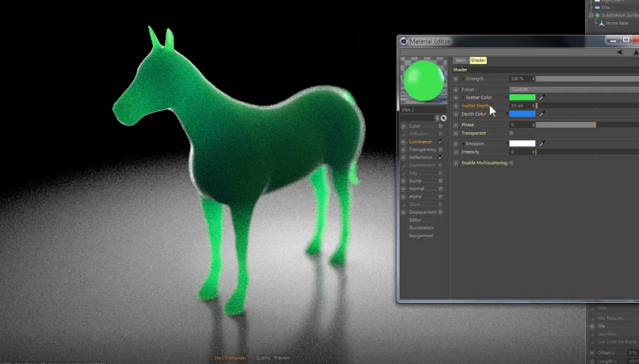Select the Luminance channel label

coord(420,142)
